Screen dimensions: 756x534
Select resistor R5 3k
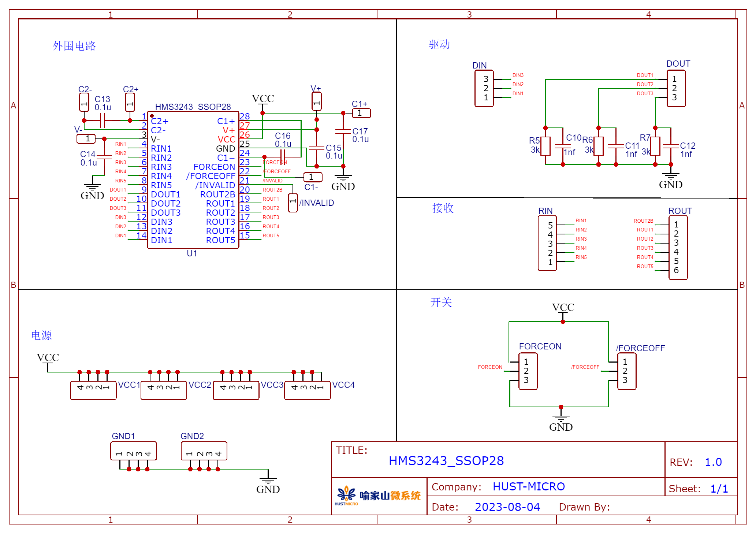click(x=545, y=146)
